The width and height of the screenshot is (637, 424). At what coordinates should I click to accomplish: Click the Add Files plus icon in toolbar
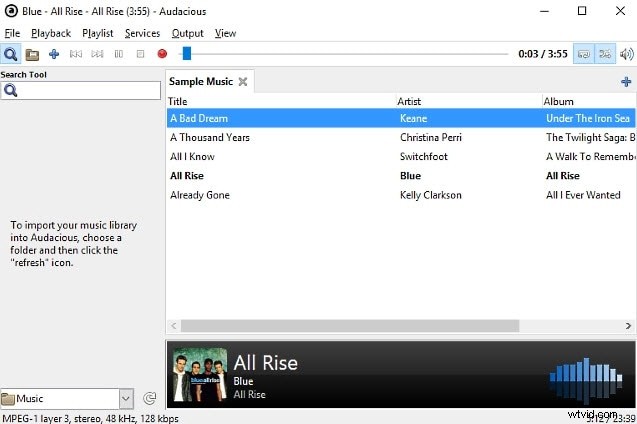54,54
